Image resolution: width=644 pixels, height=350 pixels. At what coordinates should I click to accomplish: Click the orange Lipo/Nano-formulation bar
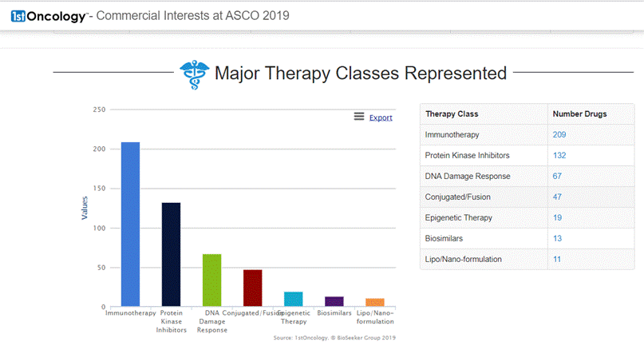(375, 302)
